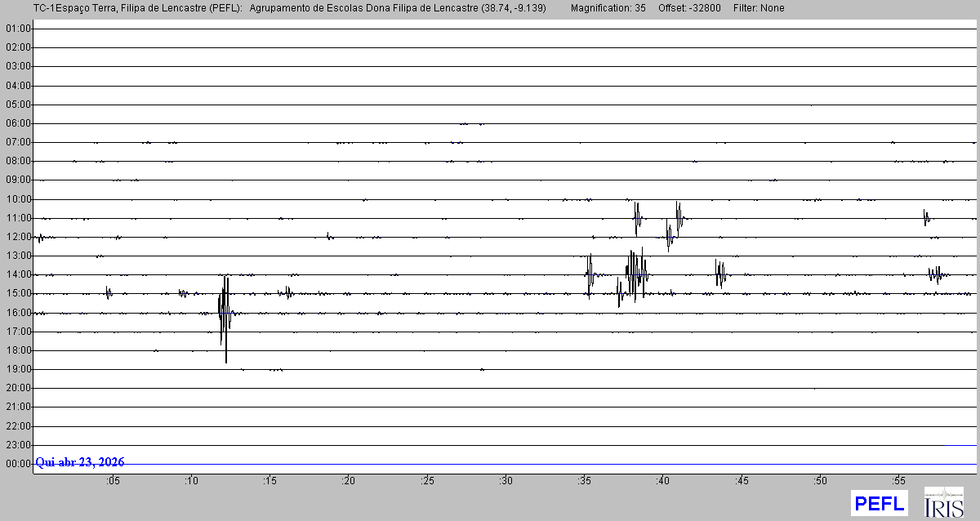This screenshot has width=980, height=521.
Task: Click the 00:00 label on the blue line
Action: coord(17,464)
